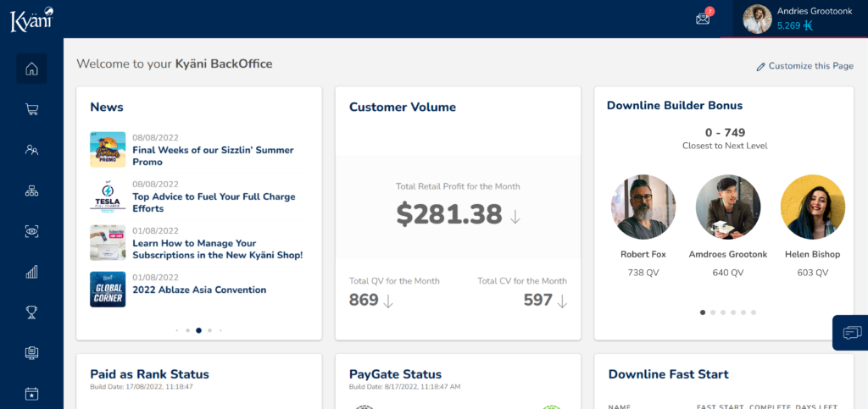Click the 0 - 749 level range
Viewport: 868px width, 409px height.
click(x=725, y=133)
